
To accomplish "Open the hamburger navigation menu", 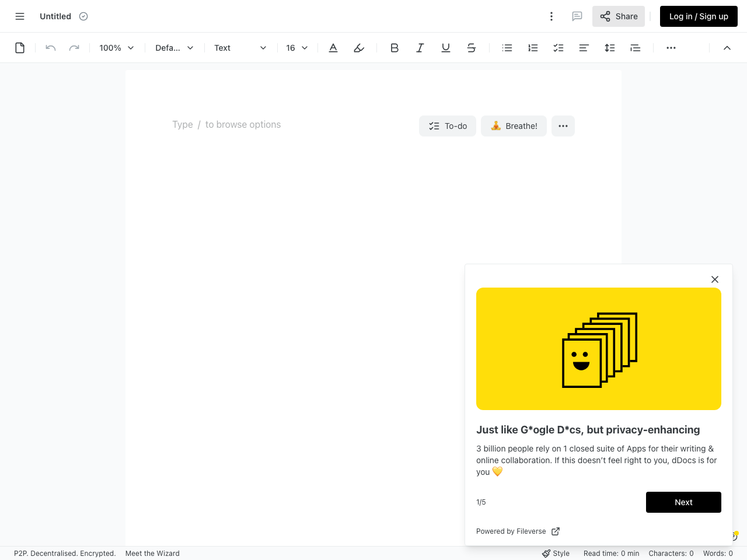I will coord(19,16).
